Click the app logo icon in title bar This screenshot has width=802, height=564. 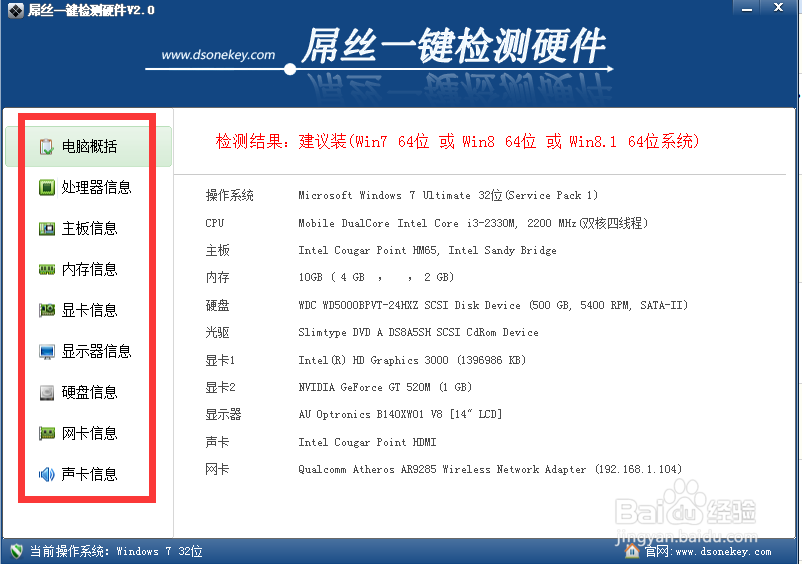(15, 10)
